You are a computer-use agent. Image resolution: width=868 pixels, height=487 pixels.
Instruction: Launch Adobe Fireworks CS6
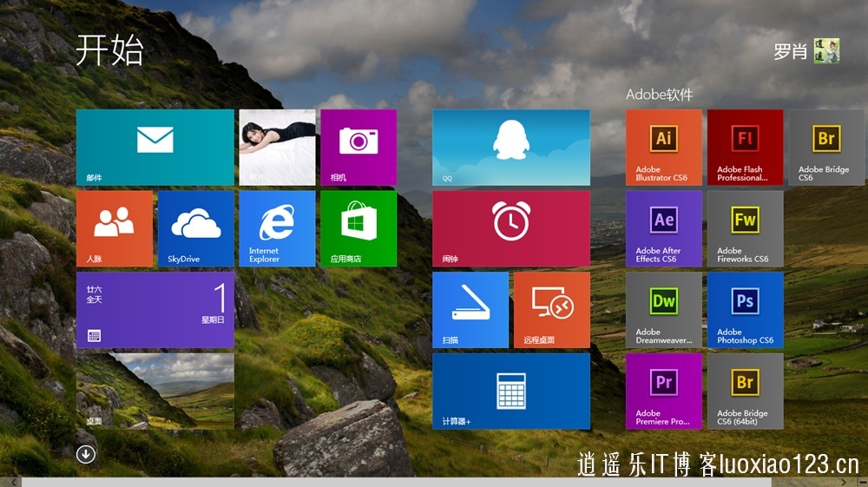(x=745, y=228)
